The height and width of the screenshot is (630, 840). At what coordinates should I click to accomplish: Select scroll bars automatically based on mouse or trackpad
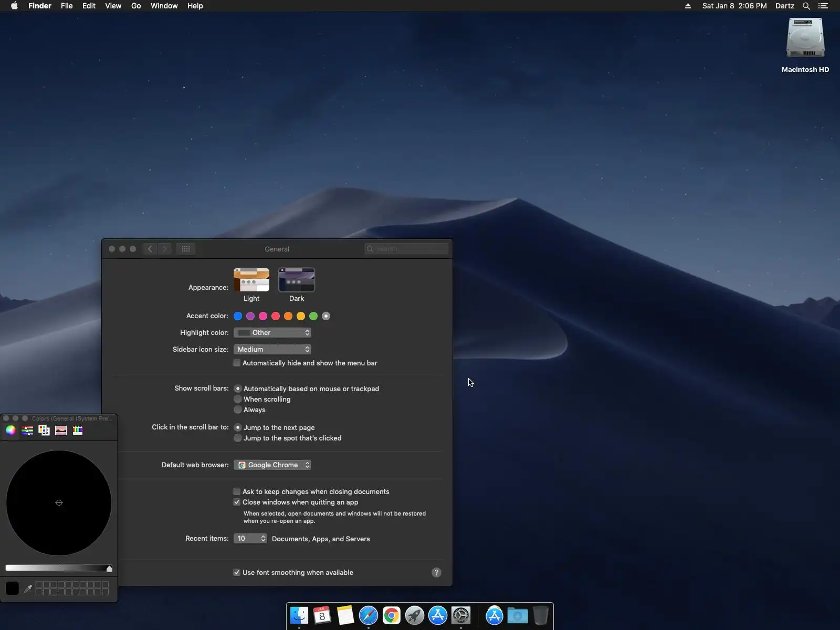pyautogui.click(x=238, y=388)
